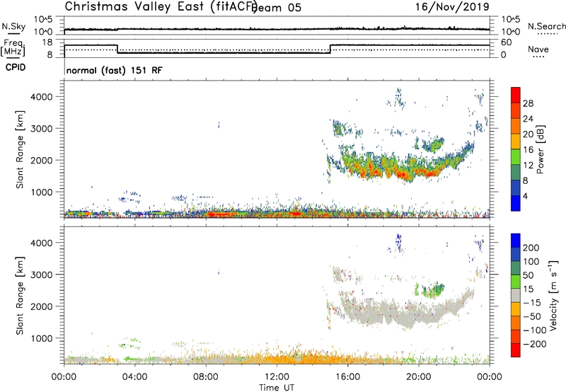Click the blue top segment of the velocity colorbar

516,240
